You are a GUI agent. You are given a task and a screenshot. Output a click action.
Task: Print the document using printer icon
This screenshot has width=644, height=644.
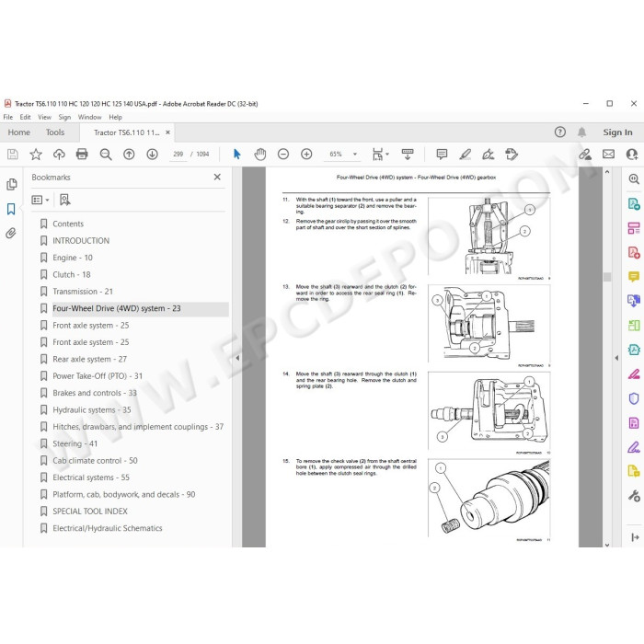click(x=82, y=155)
